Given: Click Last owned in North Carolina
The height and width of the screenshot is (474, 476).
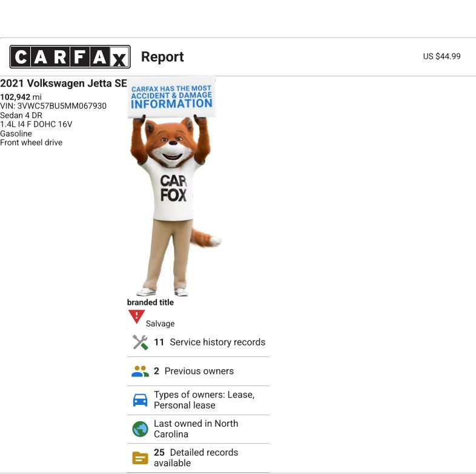Looking at the screenshot, I should click(x=198, y=429).
